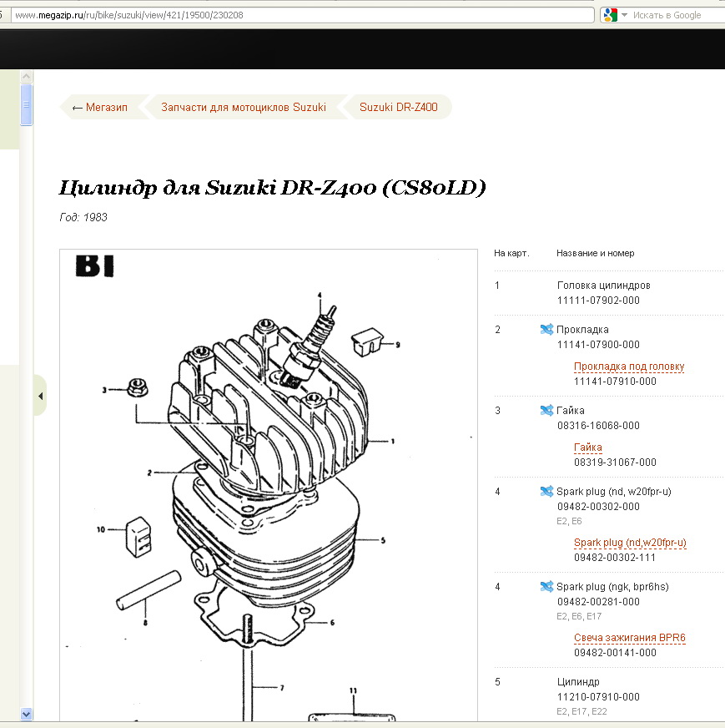Viewport: 725px width, 728px height.
Task: Click the Google search engine icon
Action: [x=611, y=15]
